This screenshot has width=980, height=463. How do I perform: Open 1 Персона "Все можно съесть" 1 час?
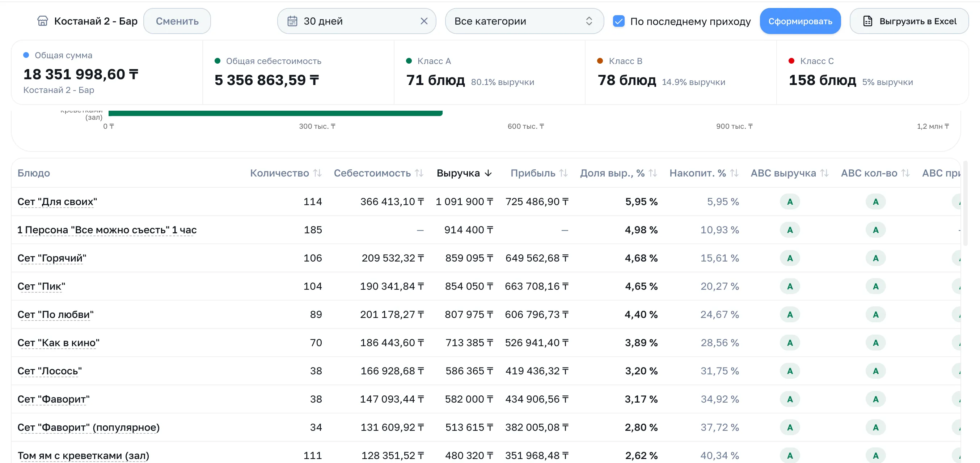click(107, 230)
